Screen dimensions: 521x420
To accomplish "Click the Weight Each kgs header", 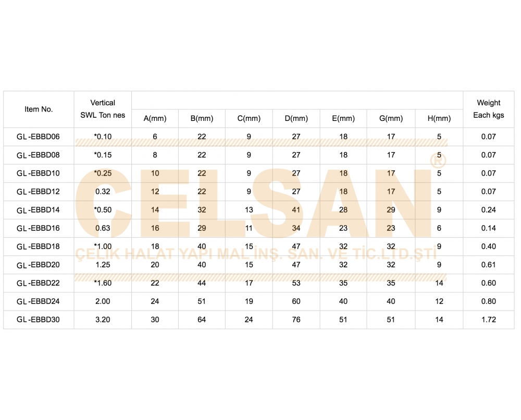I will click(x=489, y=109).
